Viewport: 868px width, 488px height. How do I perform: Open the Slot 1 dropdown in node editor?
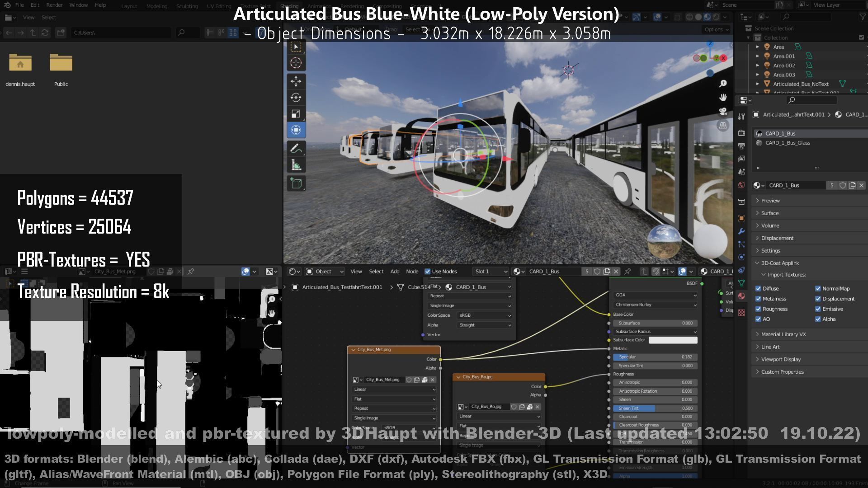[x=491, y=272]
